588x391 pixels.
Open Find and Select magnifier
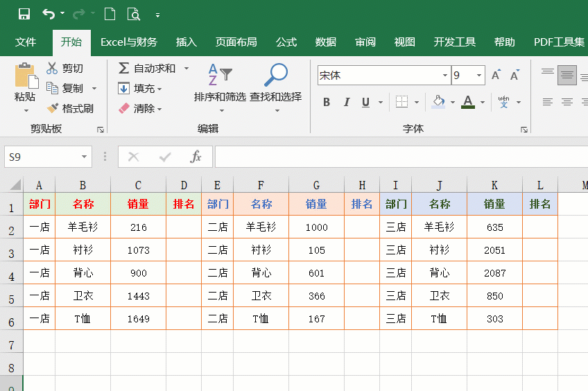pos(276,75)
